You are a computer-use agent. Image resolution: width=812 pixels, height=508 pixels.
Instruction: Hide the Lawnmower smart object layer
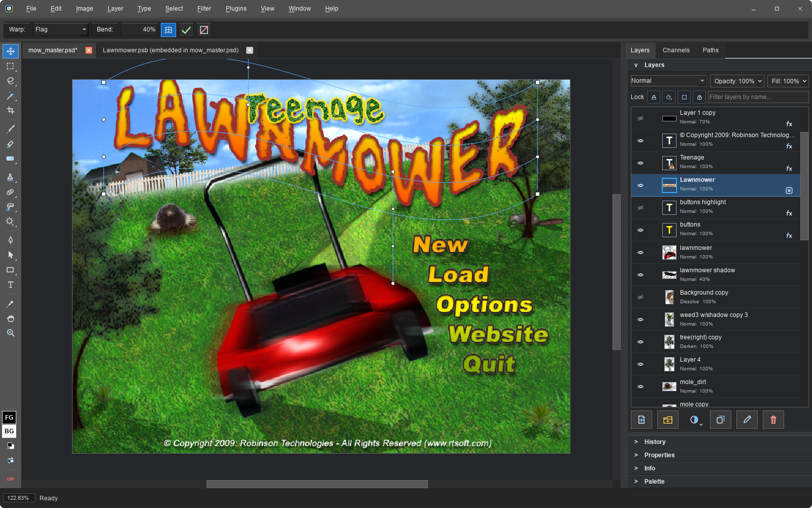click(640, 185)
